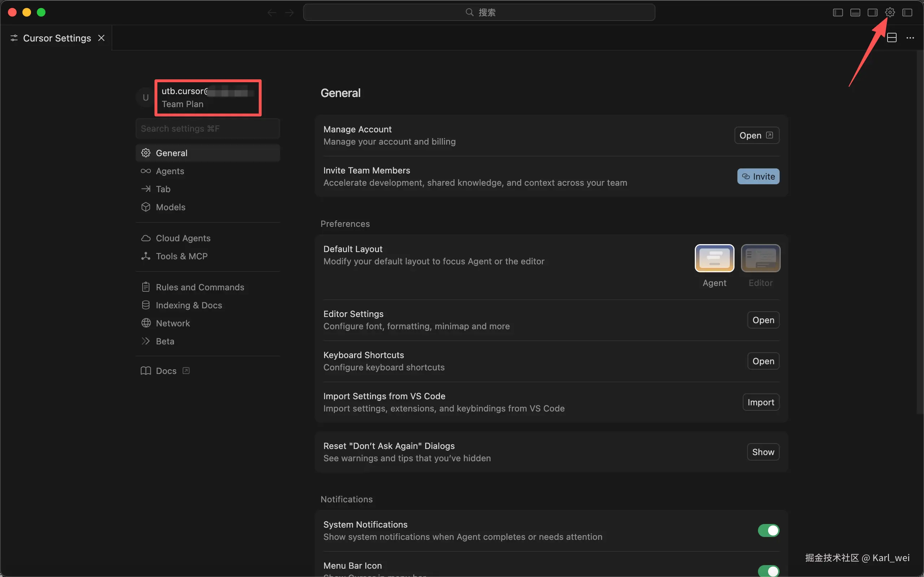
Task: Toggle the secondary sidebar layout icon
Action: coord(872,13)
